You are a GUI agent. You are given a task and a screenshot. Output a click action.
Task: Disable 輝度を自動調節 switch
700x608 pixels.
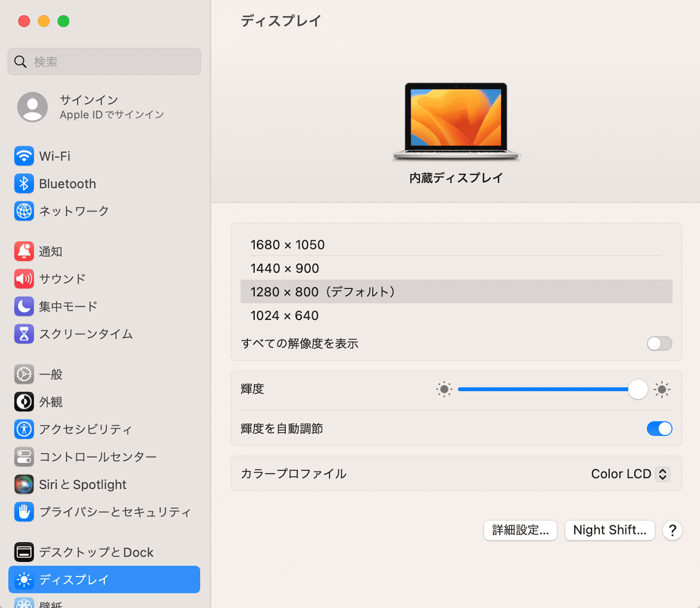659,428
